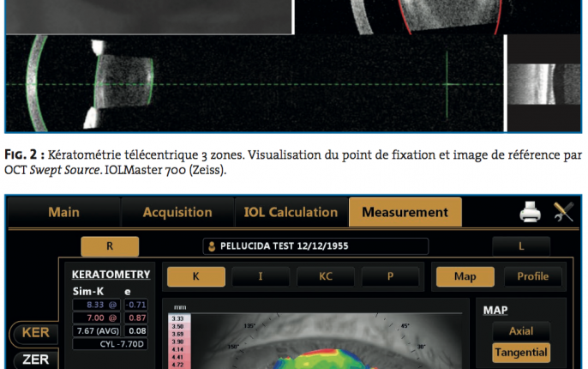The image size is (588, 369).
Task: Select the left eye L button
Action: (521, 246)
